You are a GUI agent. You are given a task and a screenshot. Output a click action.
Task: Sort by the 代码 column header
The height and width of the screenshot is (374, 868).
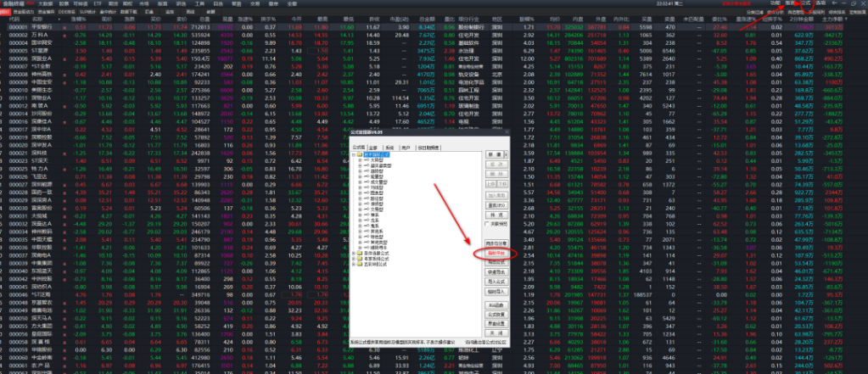pyautogui.click(x=15, y=19)
